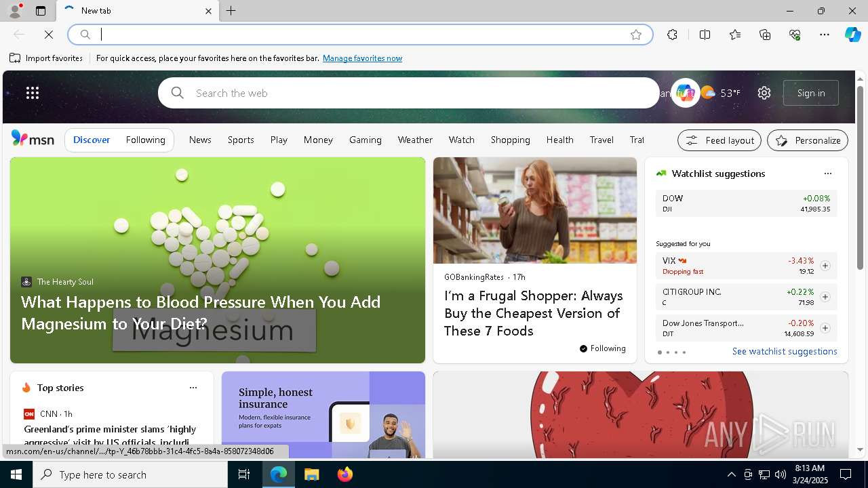The width and height of the screenshot is (868, 488).
Task: Open Watchlist suggestions more options
Action: pos(828,174)
